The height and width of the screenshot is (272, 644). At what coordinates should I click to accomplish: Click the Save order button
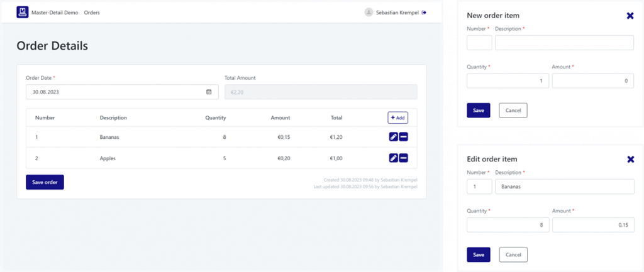(x=45, y=182)
